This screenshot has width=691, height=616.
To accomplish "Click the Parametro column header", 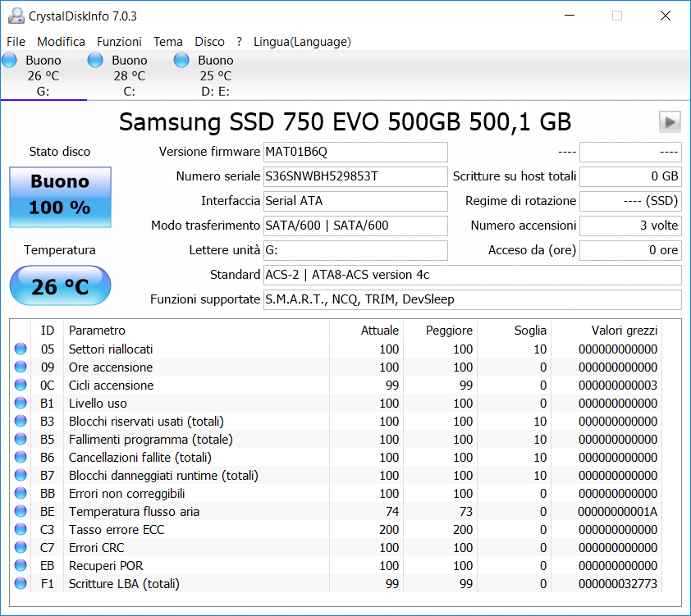I will click(196, 331).
